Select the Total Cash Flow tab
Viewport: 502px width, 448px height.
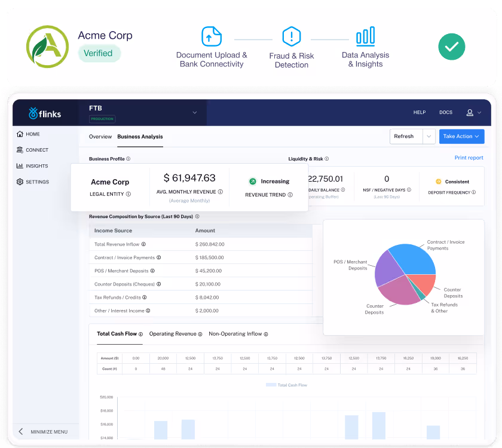[117, 334]
